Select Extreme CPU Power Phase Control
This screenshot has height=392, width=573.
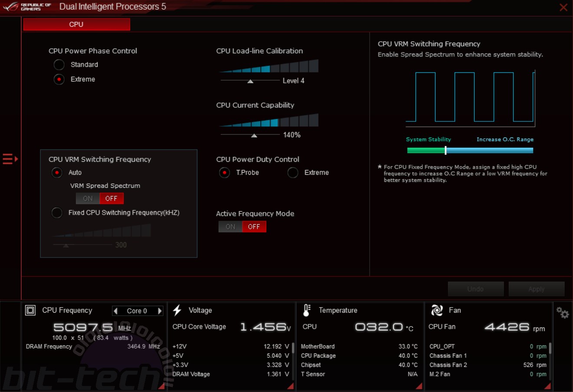59,79
